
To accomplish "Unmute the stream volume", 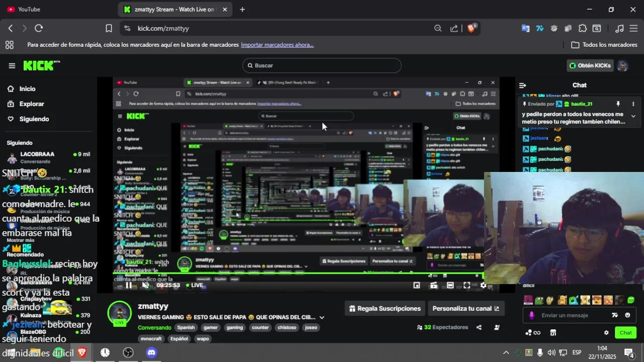I will coord(145,285).
